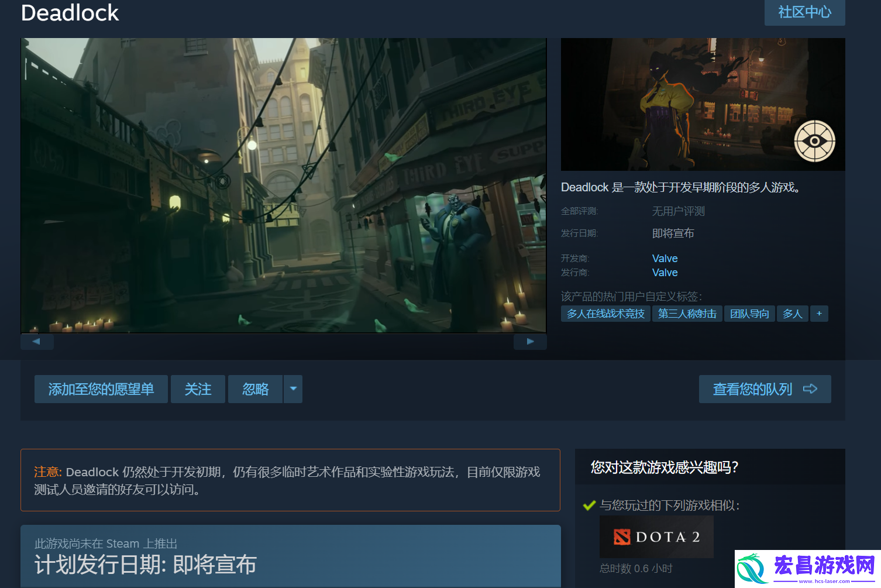Click the 注意 development notice text
The height and width of the screenshot is (588, 881).
coord(287,480)
